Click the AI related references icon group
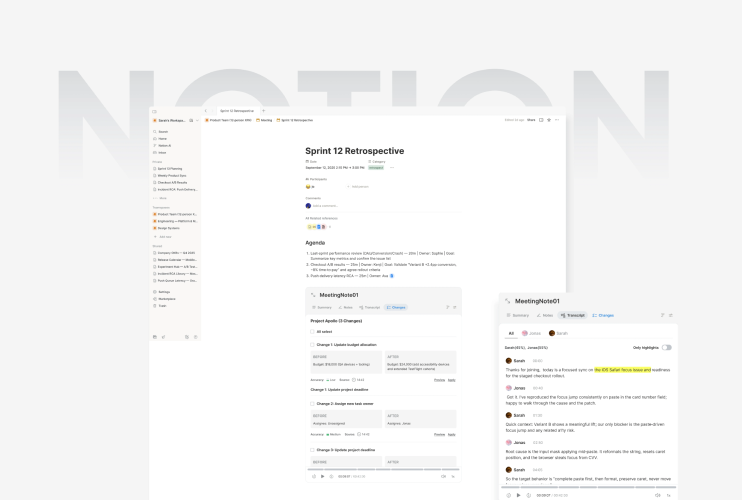This screenshot has width=742, height=500. [317, 227]
